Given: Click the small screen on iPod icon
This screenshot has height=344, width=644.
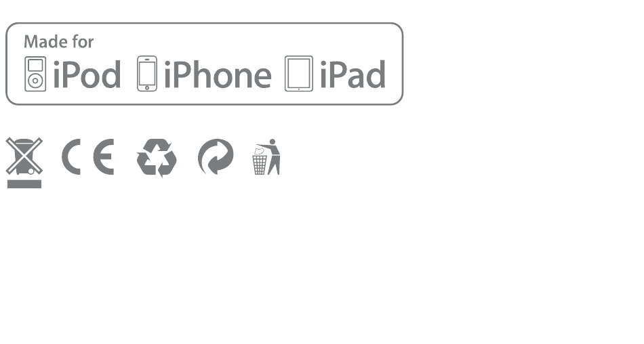Looking at the screenshot, I should pyautogui.click(x=35, y=65).
